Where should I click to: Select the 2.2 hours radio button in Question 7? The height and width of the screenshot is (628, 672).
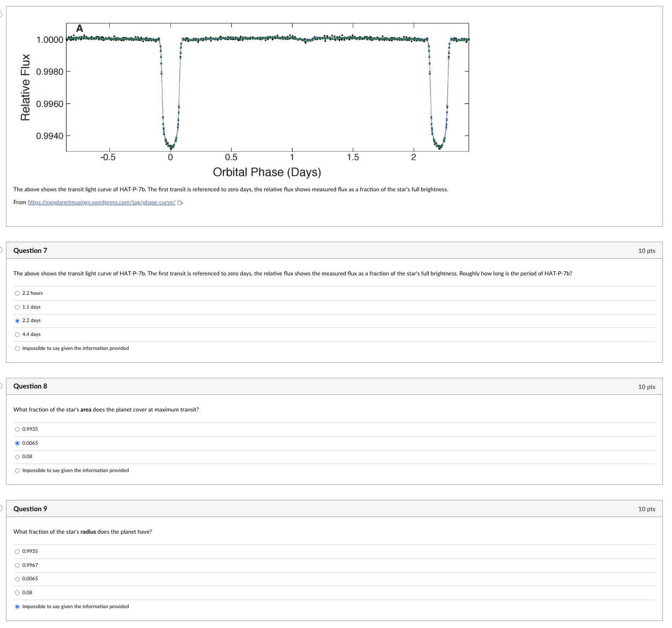(x=17, y=293)
